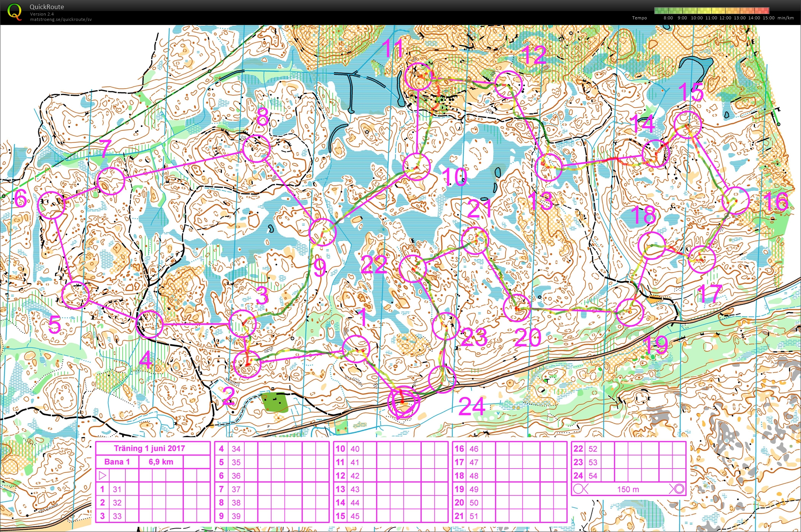The height and width of the screenshot is (532, 801).
Task: Click the 'Version 2.4' label
Action: (x=42, y=14)
